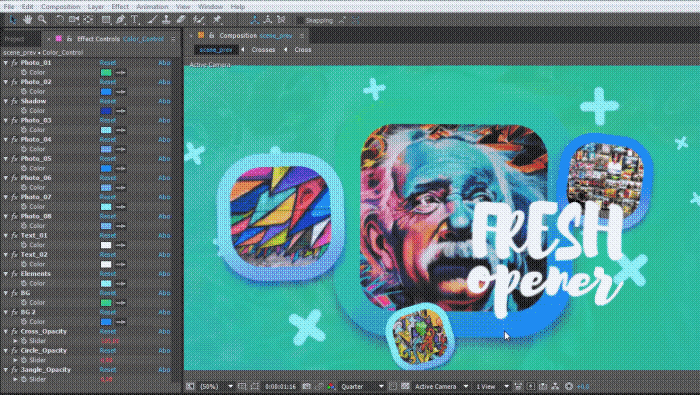Click the current timecode 0:00:01:16
The image size is (700, 395).
pyautogui.click(x=280, y=387)
